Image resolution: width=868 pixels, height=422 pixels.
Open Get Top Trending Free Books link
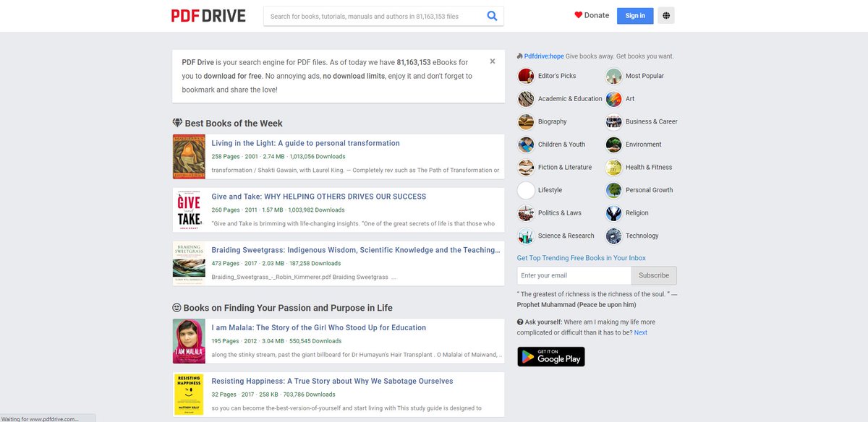pyautogui.click(x=582, y=258)
